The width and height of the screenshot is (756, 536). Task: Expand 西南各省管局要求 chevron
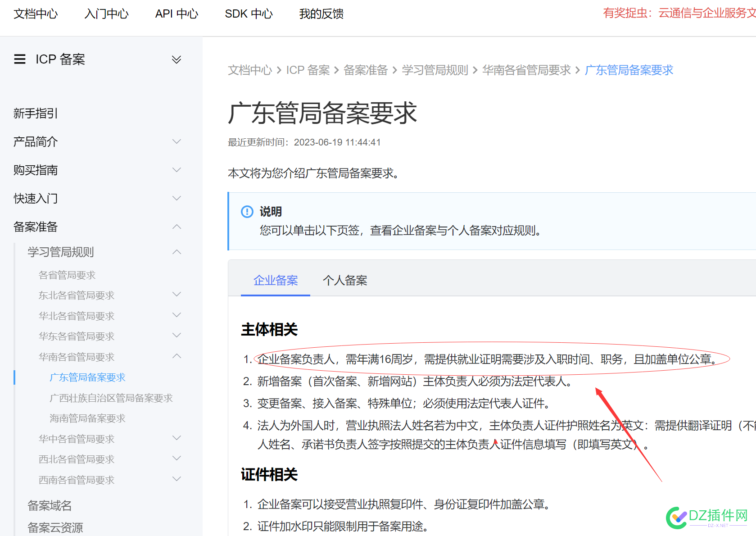[x=177, y=479]
